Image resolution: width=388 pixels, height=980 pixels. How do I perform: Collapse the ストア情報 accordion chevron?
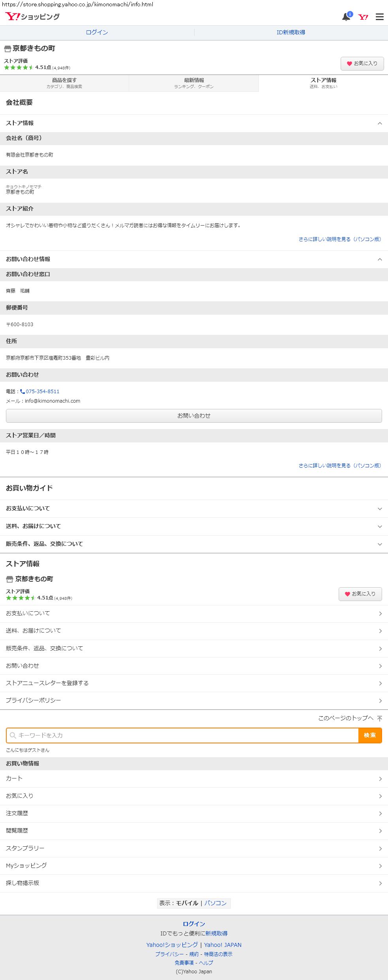(379, 123)
